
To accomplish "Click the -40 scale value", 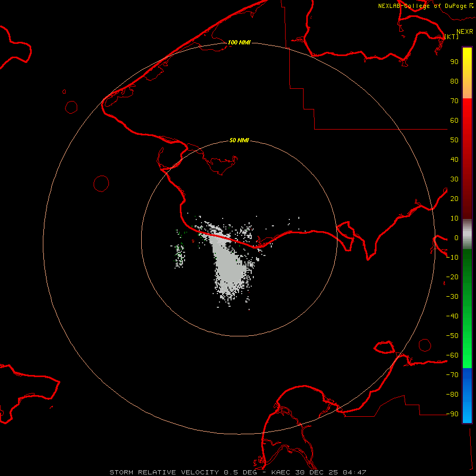I will click(x=452, y=316).
